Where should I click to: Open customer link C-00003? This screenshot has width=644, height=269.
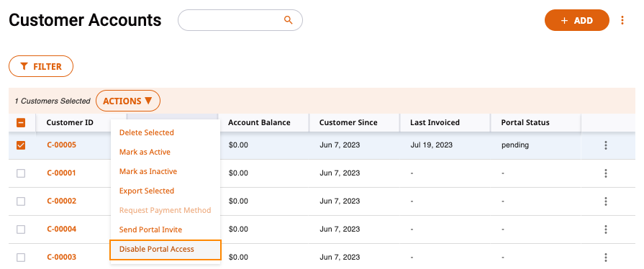(x=62, y=257)
